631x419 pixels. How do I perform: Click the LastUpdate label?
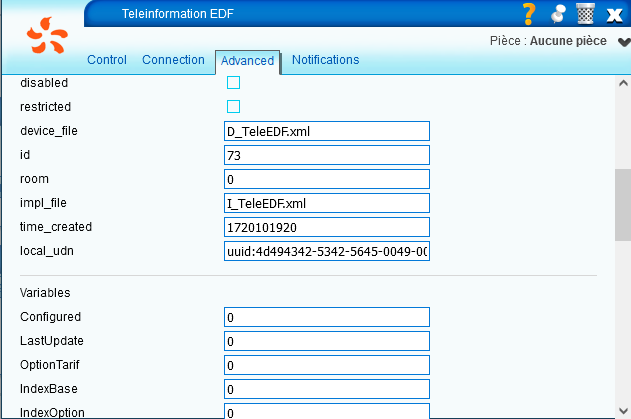tap(52, 341)
